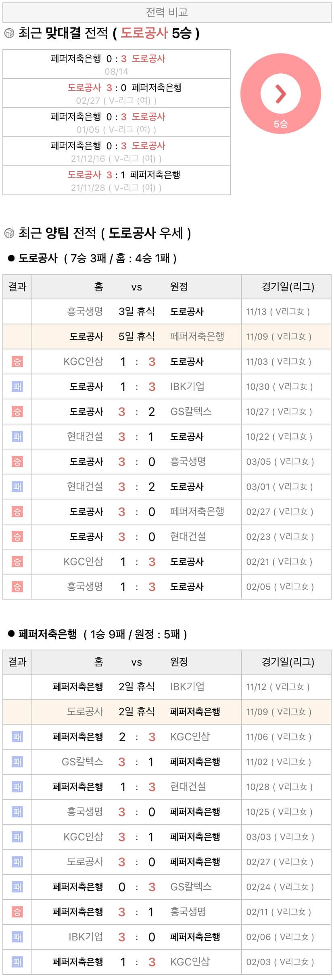Image resolution: width=334 pixels, height=980 pixels.
Task: Select the upcoming 11/12 페퍼저축은행 vs IBK기업 row
Action: tap(167, 687)
